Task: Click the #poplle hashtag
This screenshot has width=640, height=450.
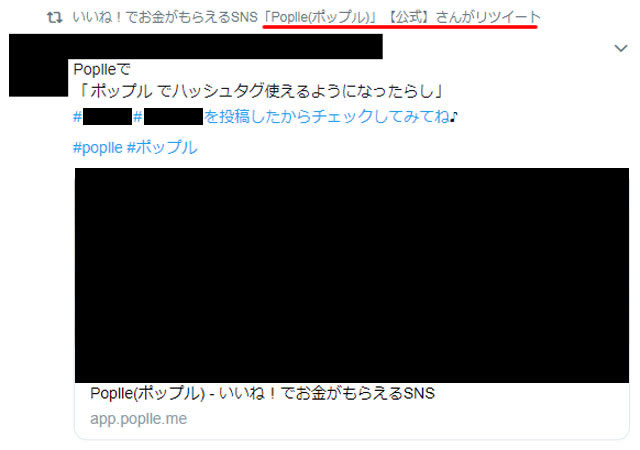Action: [x=98, y=147]
